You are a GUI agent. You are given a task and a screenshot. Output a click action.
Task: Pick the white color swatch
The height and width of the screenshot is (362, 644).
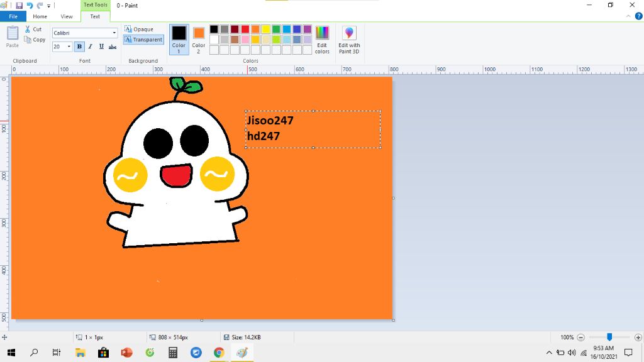[214, 40]
